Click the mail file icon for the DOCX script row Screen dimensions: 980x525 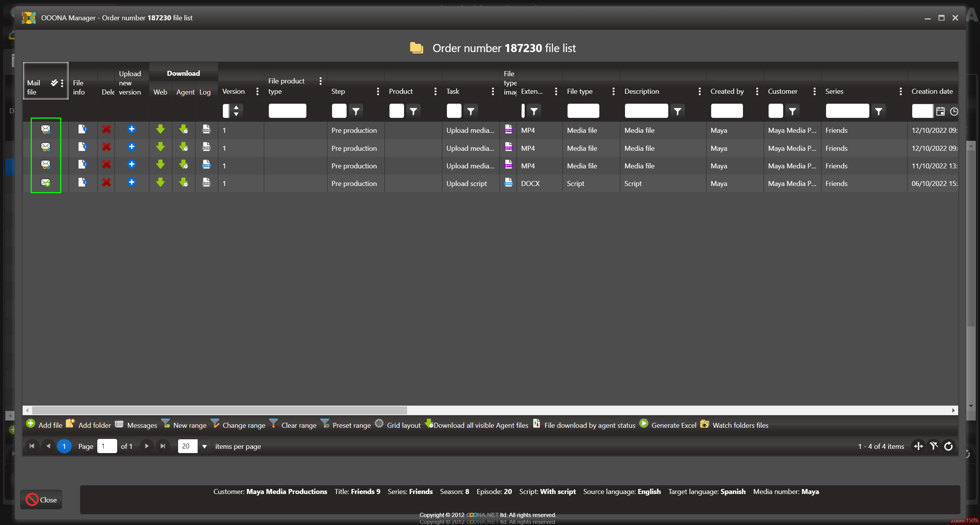coord(46,183)
